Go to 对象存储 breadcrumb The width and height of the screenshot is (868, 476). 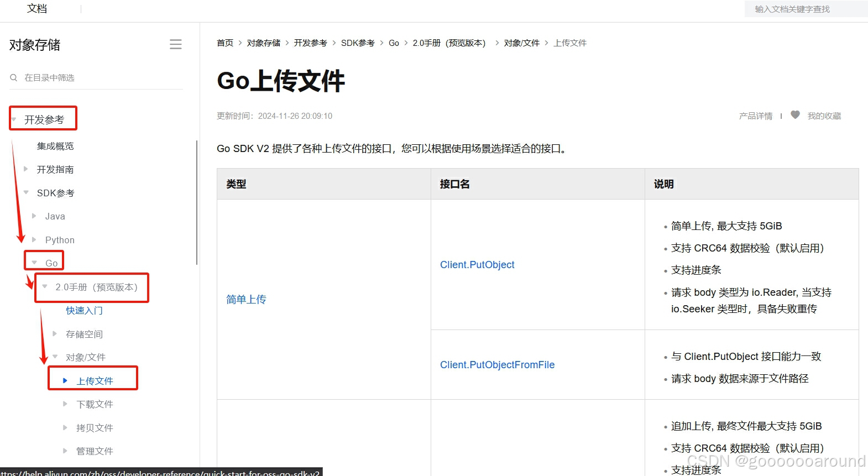pos(264,43)
